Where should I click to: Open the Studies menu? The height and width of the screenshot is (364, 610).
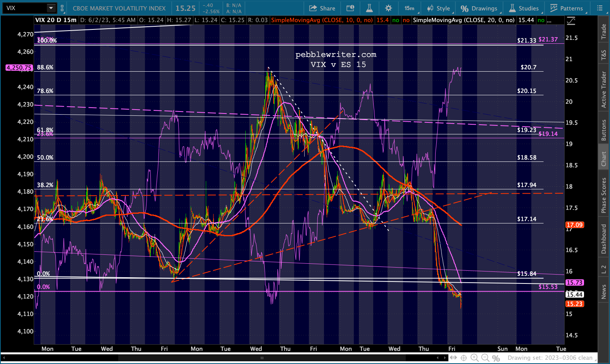pyautogui.click(x=524, y=8)
